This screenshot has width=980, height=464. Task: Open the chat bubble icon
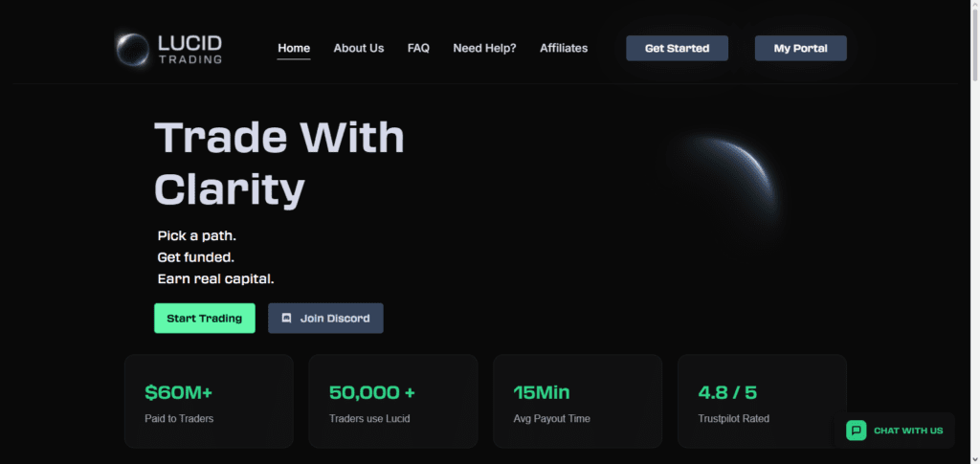click(857, 431)
